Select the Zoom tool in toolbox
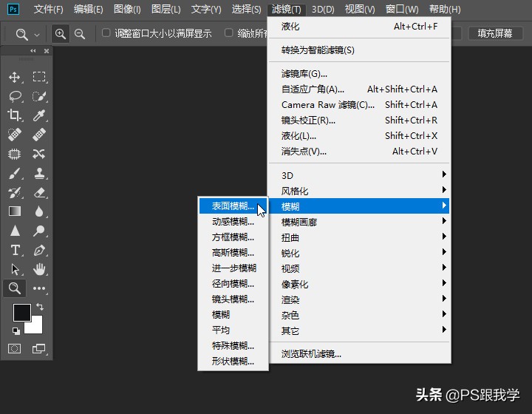 coord(15,288)
